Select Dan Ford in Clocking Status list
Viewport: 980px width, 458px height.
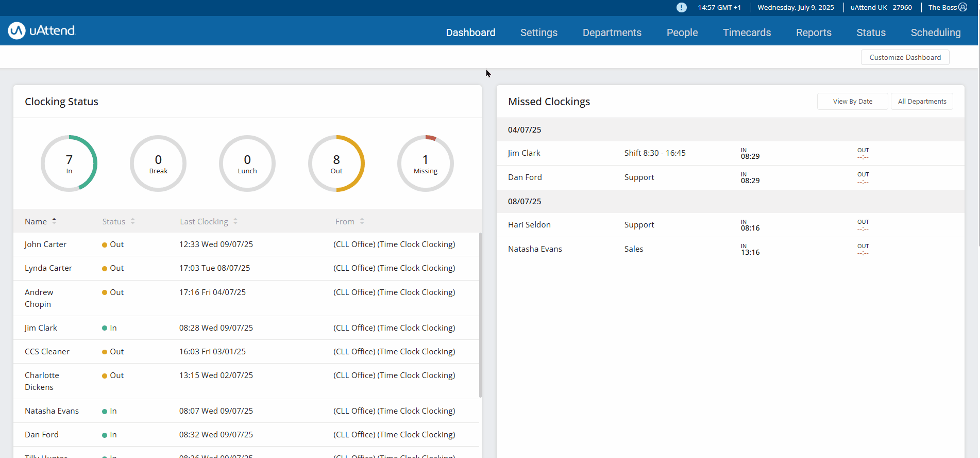[x=42, y=435]
